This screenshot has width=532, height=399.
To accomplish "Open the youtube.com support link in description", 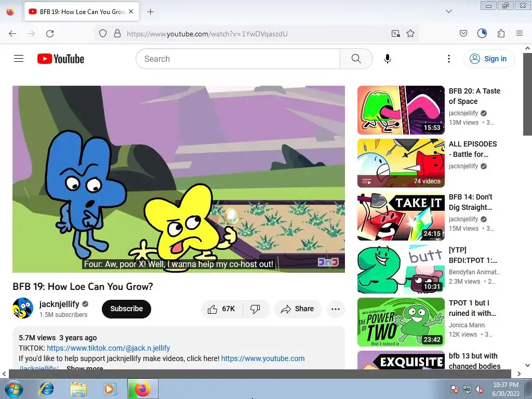I will (x=263, y=358).
